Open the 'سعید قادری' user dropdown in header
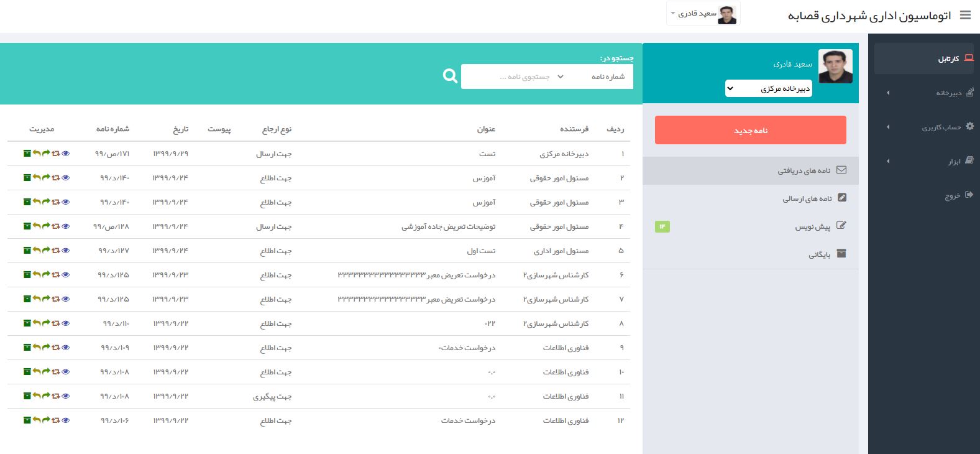Viewport: 980px width, 454px height. pyautogui.click(x=703, y=14)
